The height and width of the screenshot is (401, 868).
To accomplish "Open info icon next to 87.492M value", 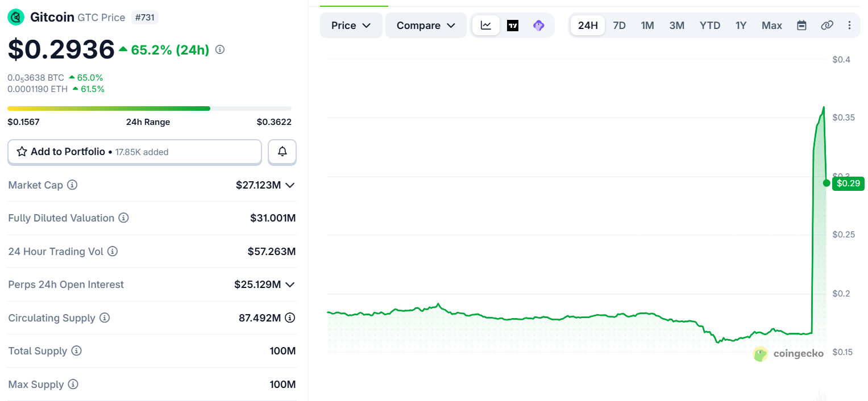I will click(x=290, y=318).
